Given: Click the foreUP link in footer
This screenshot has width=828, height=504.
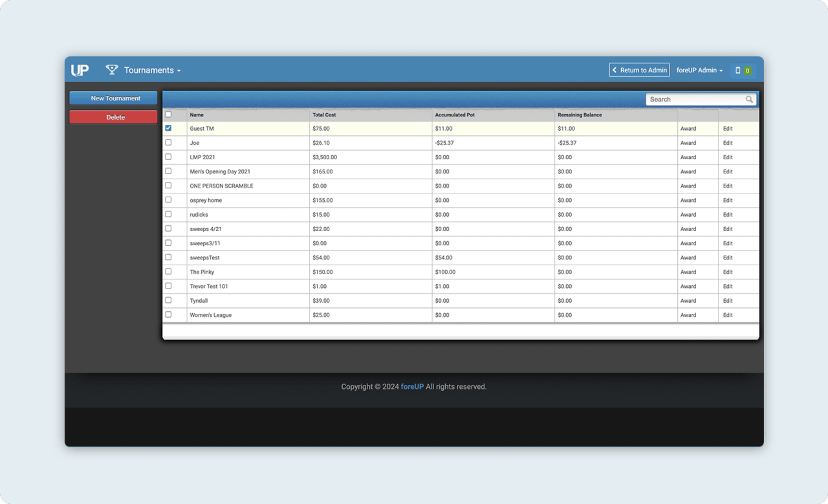Looking at the screenshot, I should 412,387.
